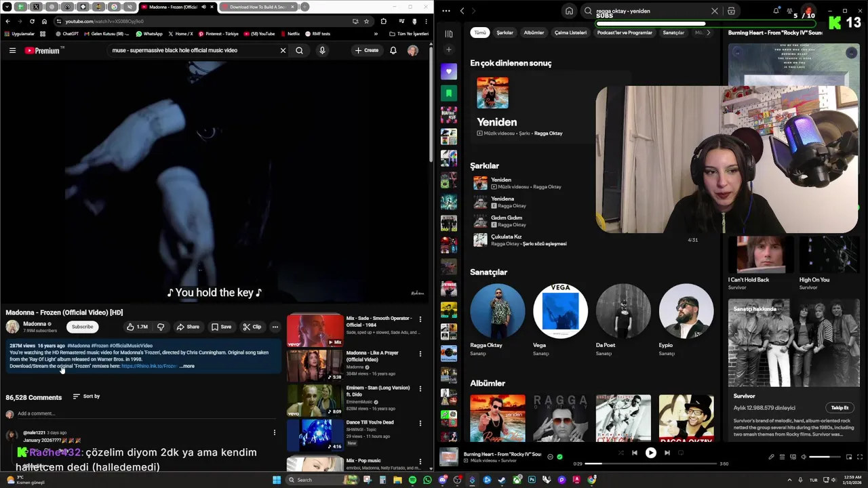Open options for Sade Smooth Operator mix
Viewport: 868px width, 488px height.
click(x=420, y=319)
